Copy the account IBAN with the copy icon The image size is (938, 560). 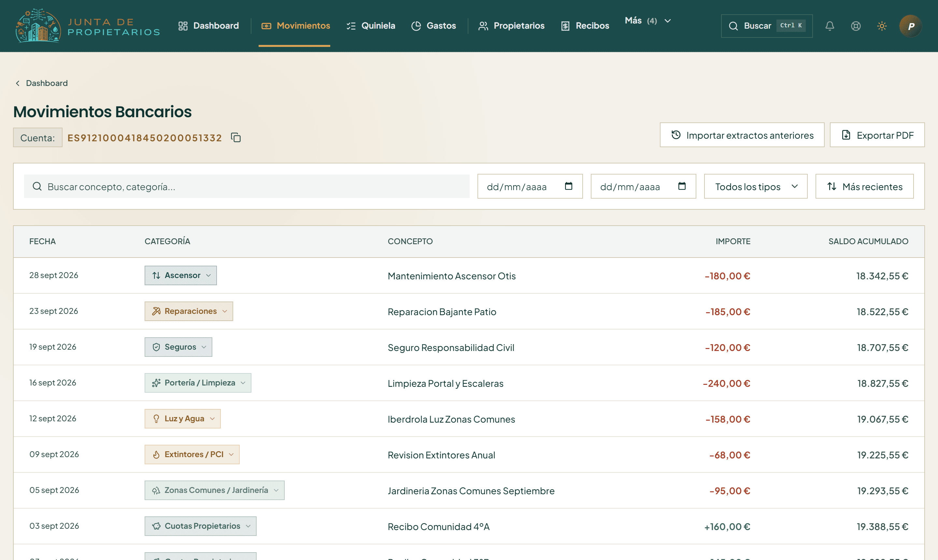tap(236, 138)
